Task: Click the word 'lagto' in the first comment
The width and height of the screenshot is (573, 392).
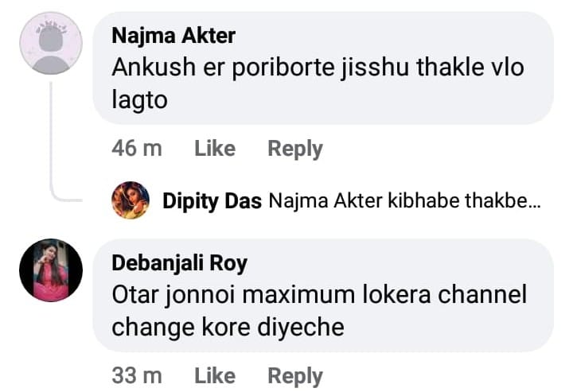Action: point(139,100)
